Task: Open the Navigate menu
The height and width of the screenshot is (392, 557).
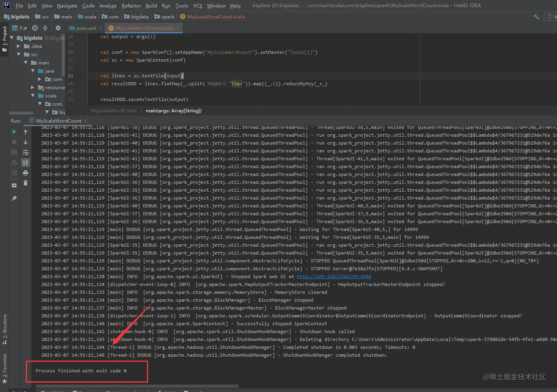Action: (67, 5)
